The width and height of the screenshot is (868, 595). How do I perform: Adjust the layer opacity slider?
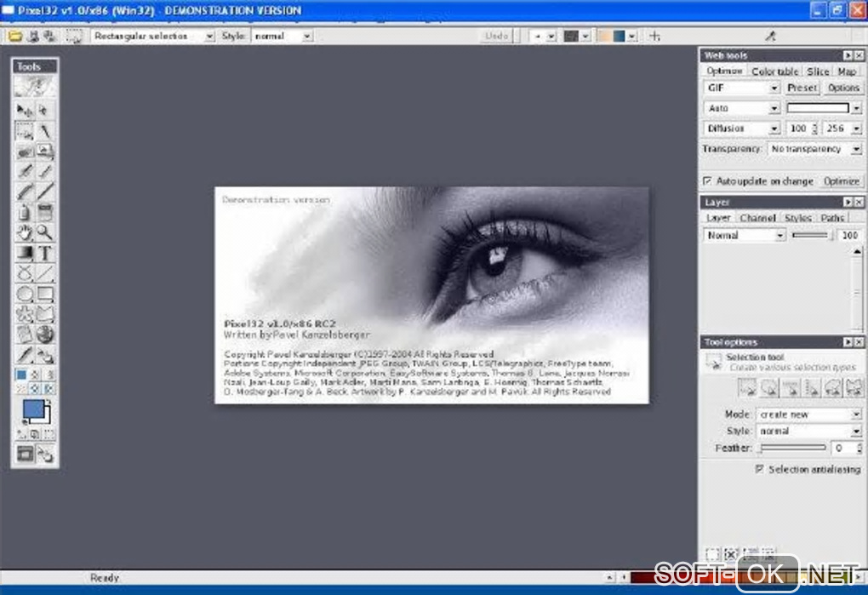[813, 235]
